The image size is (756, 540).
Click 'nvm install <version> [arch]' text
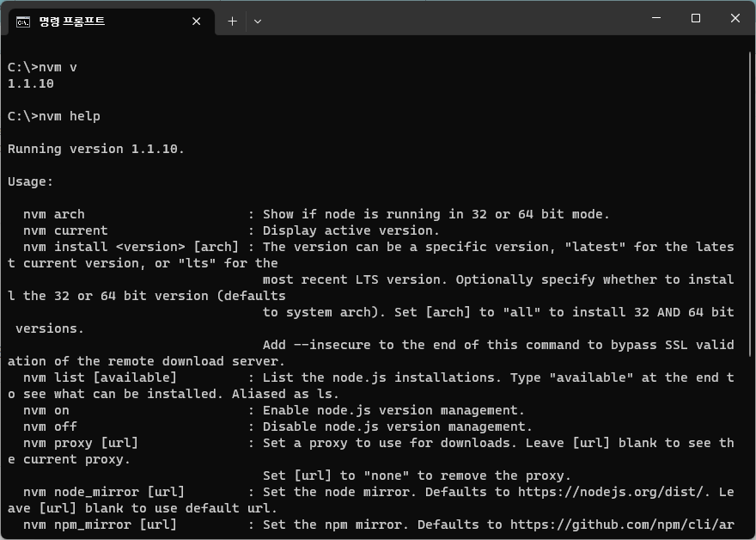coord(131,247)
